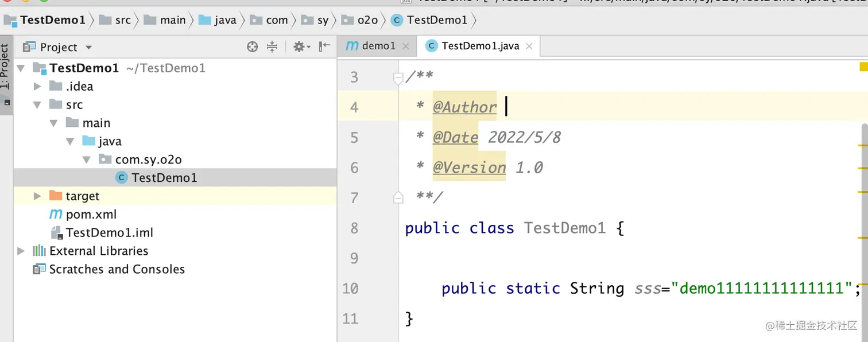Click the Scratches and Consoles icon
Viewport: 868px width, 342px height.
[39, 269]
